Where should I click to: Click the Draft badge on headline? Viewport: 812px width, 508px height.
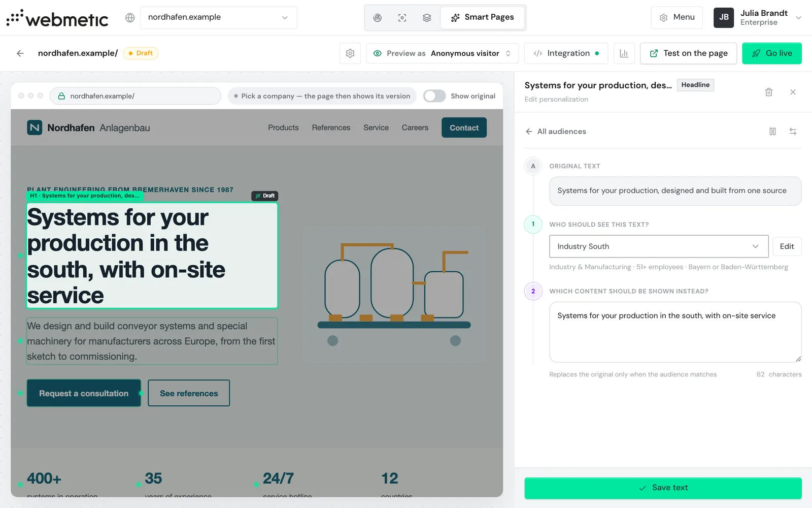click(265, 196)
